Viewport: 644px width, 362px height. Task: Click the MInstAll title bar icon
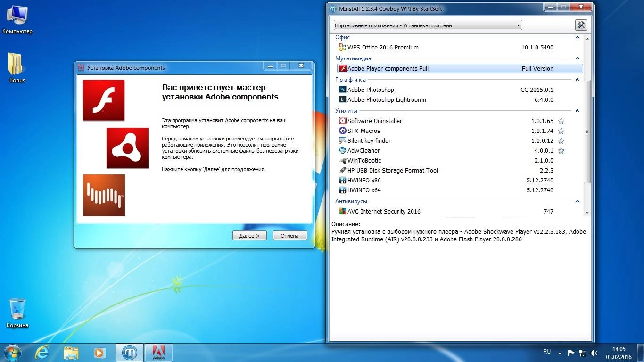(333, 8)
